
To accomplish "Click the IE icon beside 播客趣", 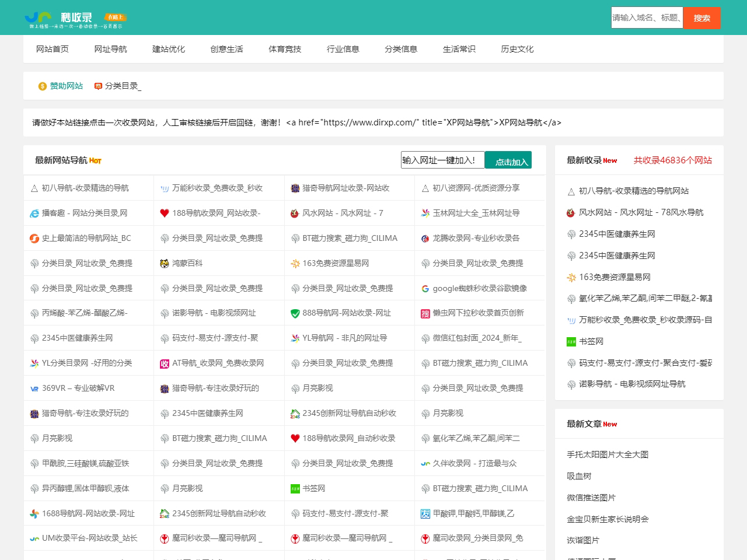I will pos(34,213).
